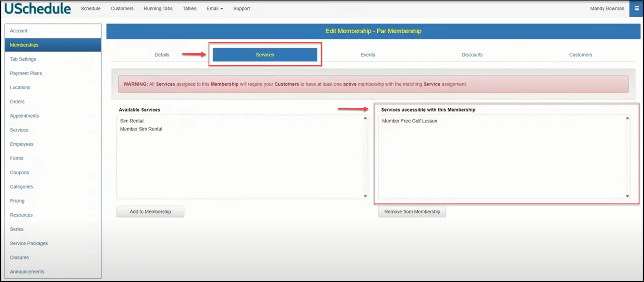
Task: Select Sim Rental in Available Services
Action: pyautogui.click(x=132, y=121)
